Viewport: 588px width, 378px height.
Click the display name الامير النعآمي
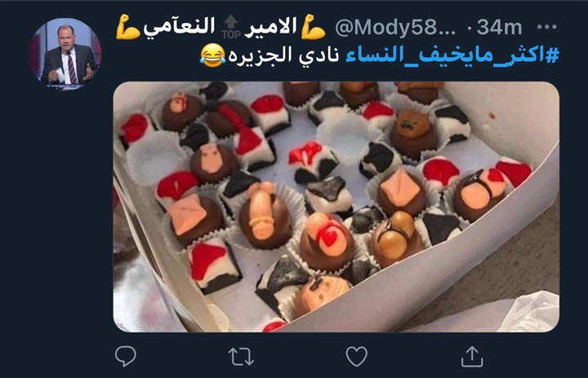220,26
